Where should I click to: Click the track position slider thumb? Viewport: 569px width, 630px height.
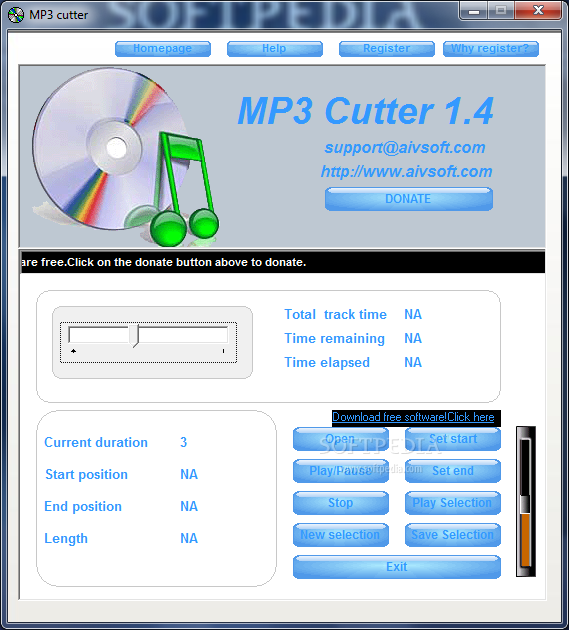pos(134,336)
